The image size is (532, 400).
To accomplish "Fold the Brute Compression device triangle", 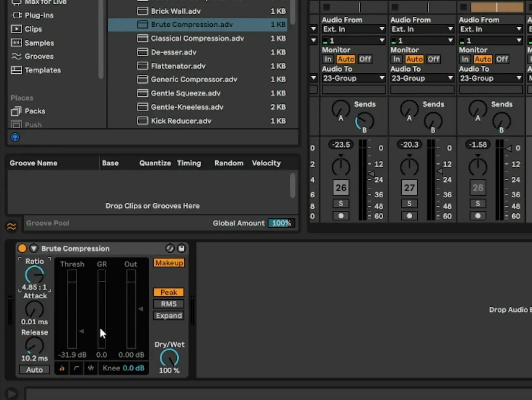I will tap(34, 248).
